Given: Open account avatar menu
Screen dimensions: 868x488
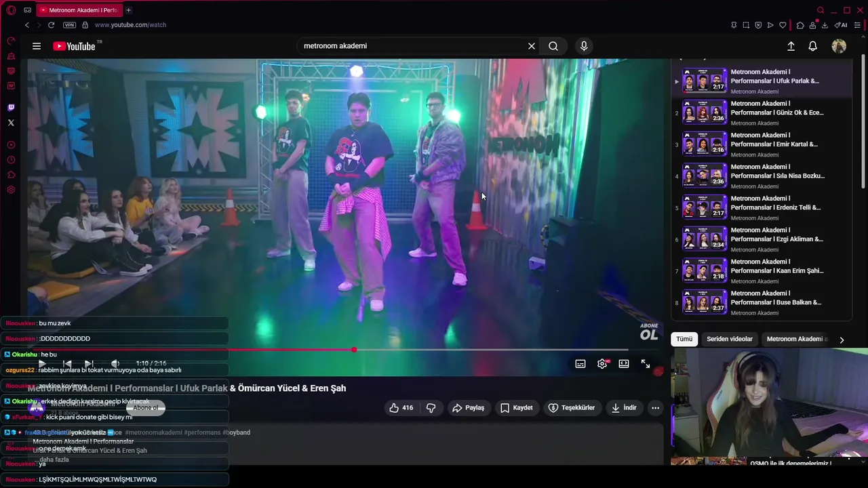Looking at the screenshot, I should click(839, 46).
